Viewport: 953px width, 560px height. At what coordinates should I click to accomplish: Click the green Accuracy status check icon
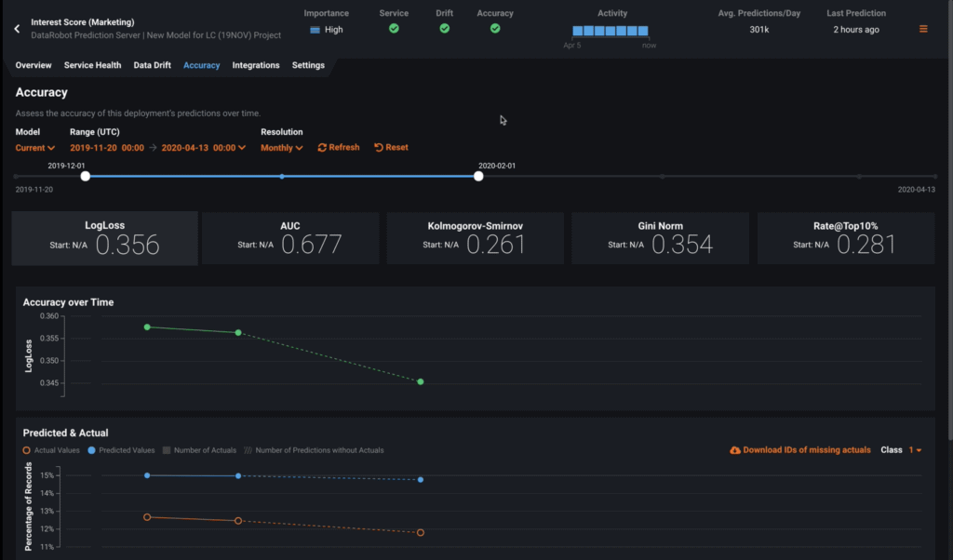coord(495,29)
